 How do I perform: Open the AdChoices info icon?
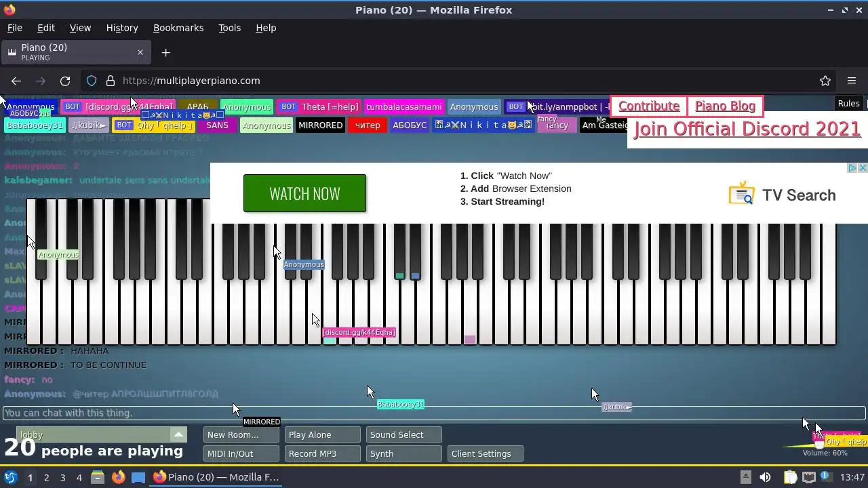[852, 168]
